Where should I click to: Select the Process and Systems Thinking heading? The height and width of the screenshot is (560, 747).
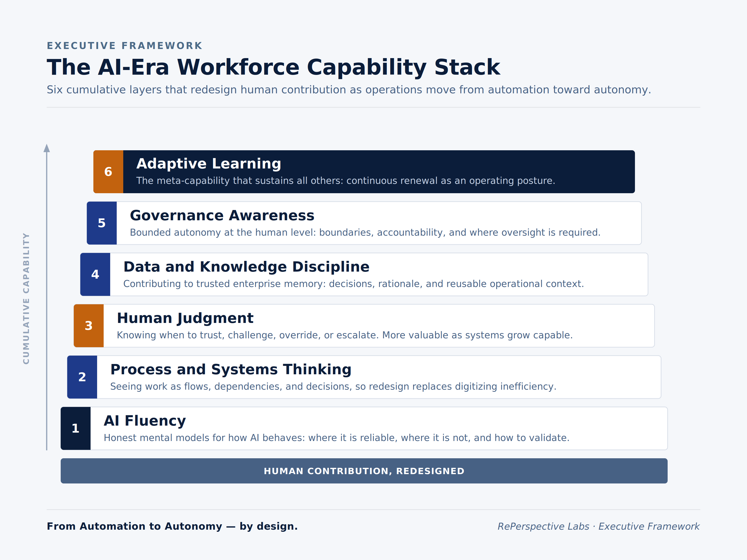231,370
